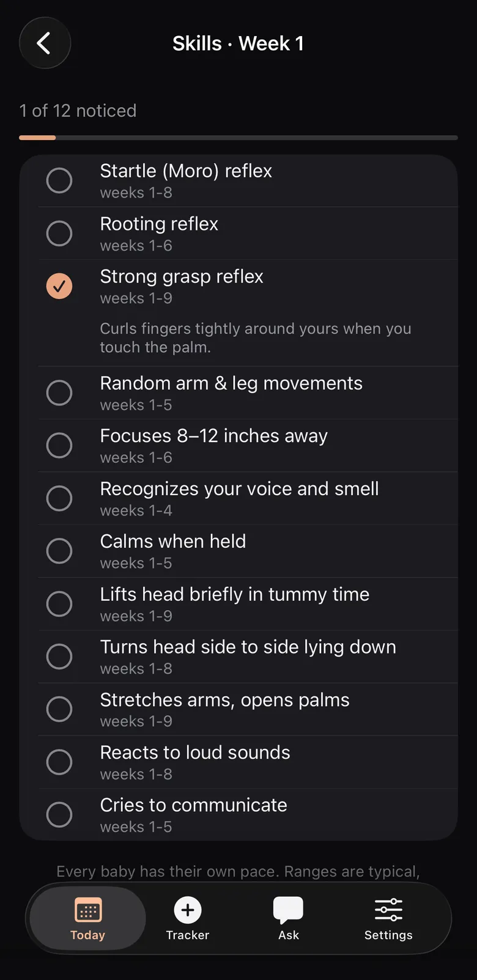Viewport: 477px width, 980px height.
Task: Open the Today calendar tab icon
Action: [x=88, y=910]
